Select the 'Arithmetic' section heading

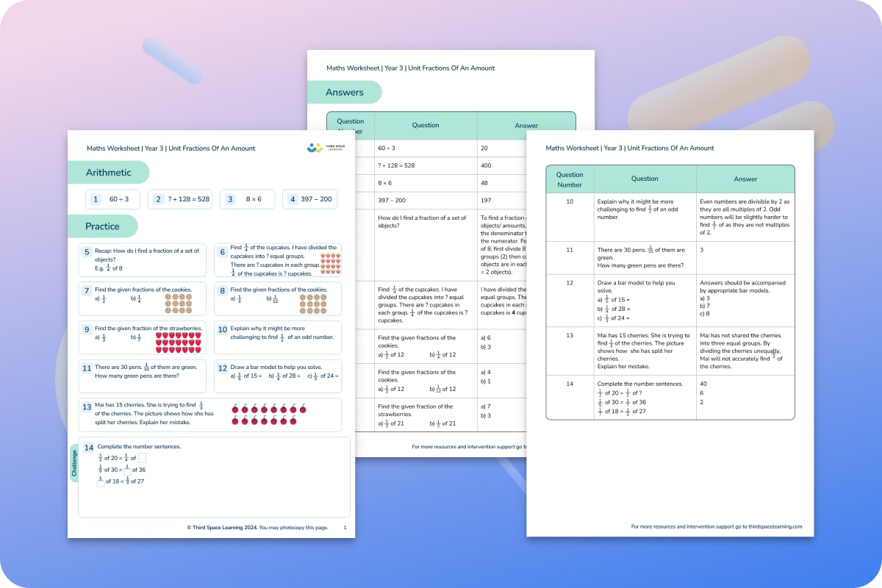108,173
